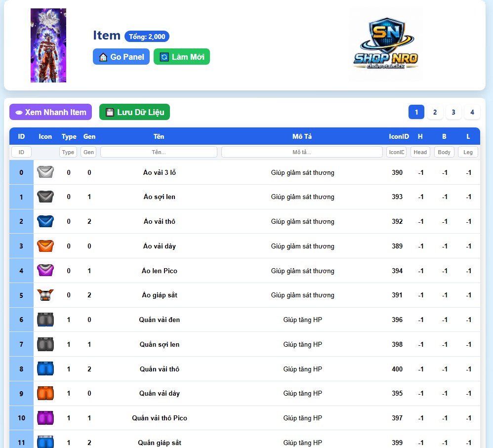The width and height of the screenshot is (493, 448).
Task: Click the name Áo len Pico
Action: pos(160,271)
